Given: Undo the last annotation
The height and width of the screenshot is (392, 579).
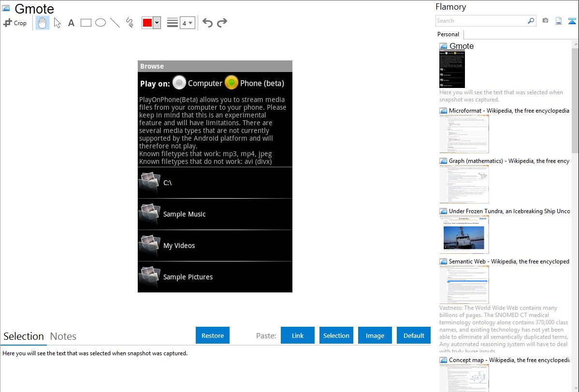Looking at the screenshot, I should point(207,23).
